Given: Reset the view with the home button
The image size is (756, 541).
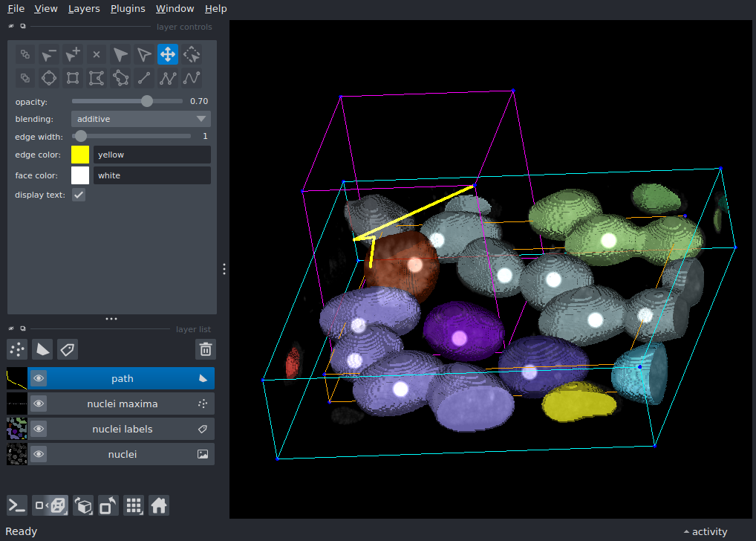Looking at the screenshot, I should (159, 505).
